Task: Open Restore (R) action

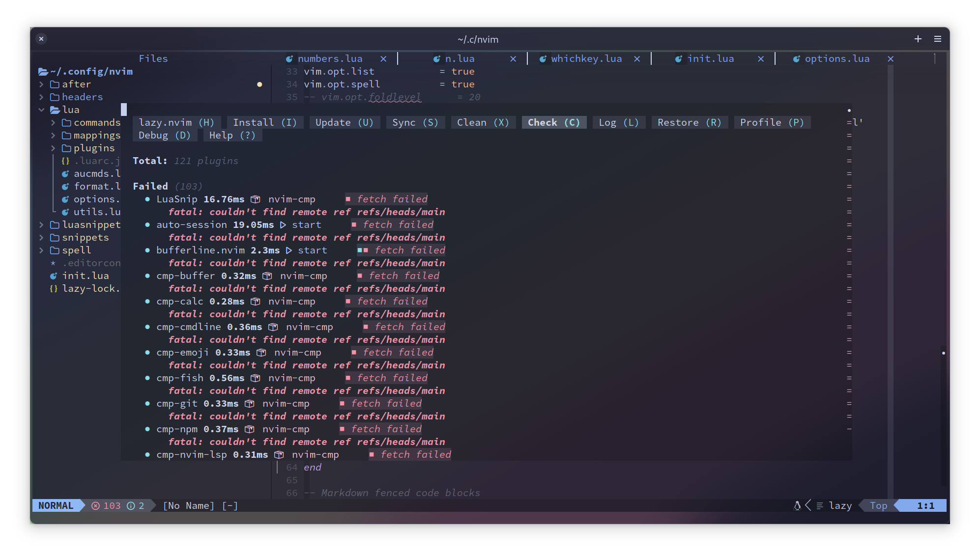Action: [x=690, y=123]
